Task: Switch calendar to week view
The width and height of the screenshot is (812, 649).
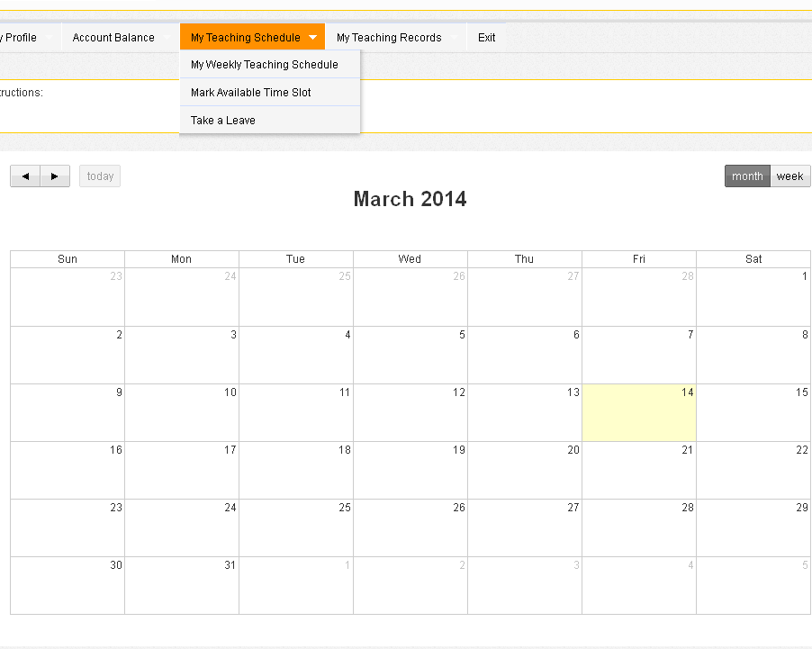Action: tap(789, 176)
